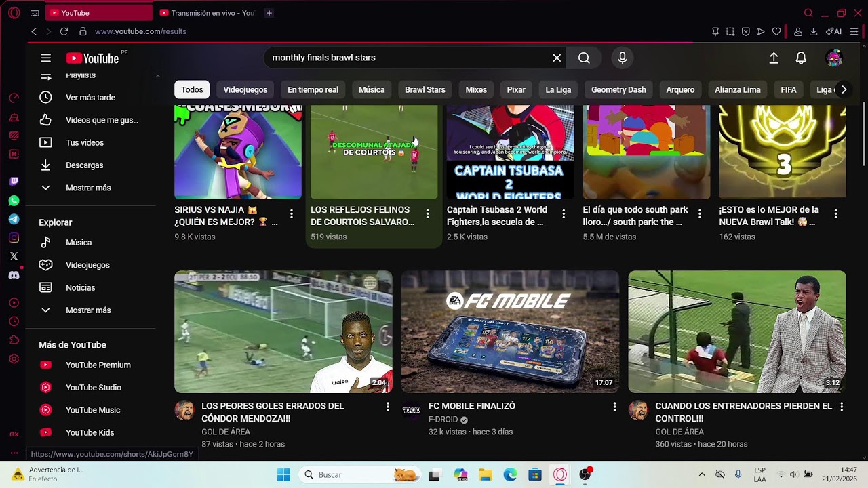Viewport: 868px width, 488px height.
Task: Select the 'En tiempo real' chip
Action: (313, 89)
